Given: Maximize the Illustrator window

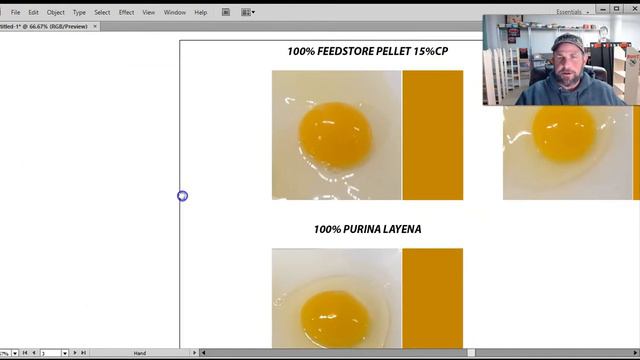Looking at the screenshot, I should pos(617,9).
